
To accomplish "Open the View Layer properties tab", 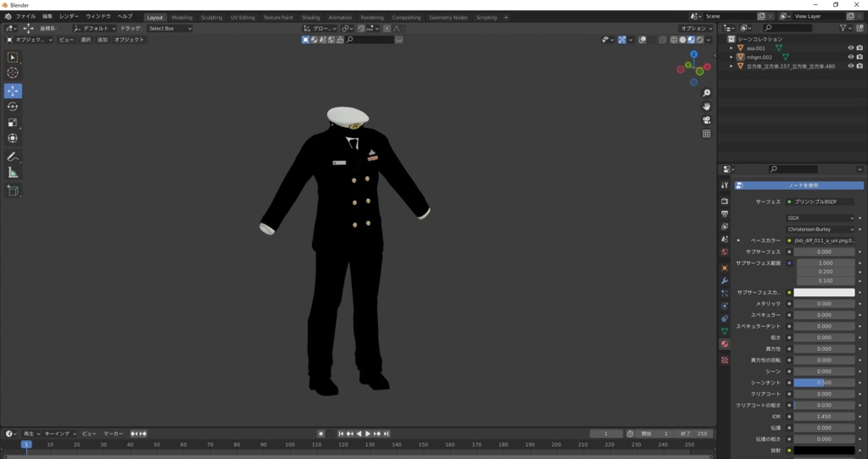I will (x=725, y=227).
